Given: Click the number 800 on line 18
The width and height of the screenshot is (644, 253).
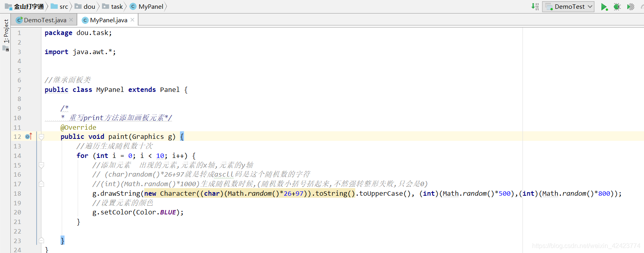Looking at the screenshot, I should (604, 193).
